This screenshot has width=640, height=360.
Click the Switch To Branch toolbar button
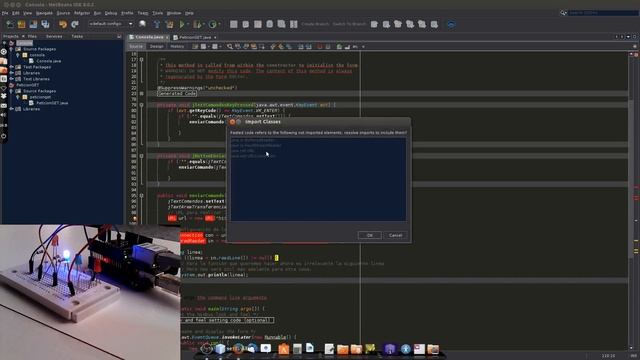(349, 24)
